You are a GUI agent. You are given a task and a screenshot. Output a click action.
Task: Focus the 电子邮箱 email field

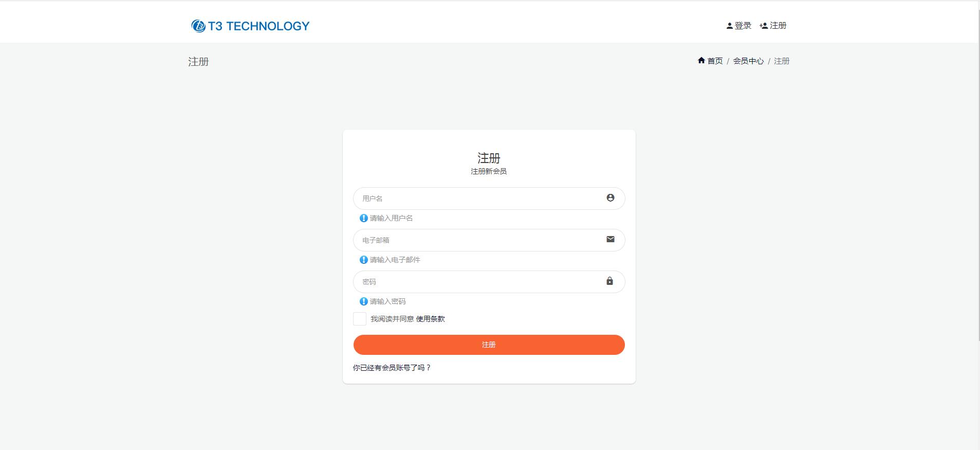tap(489, 240)
